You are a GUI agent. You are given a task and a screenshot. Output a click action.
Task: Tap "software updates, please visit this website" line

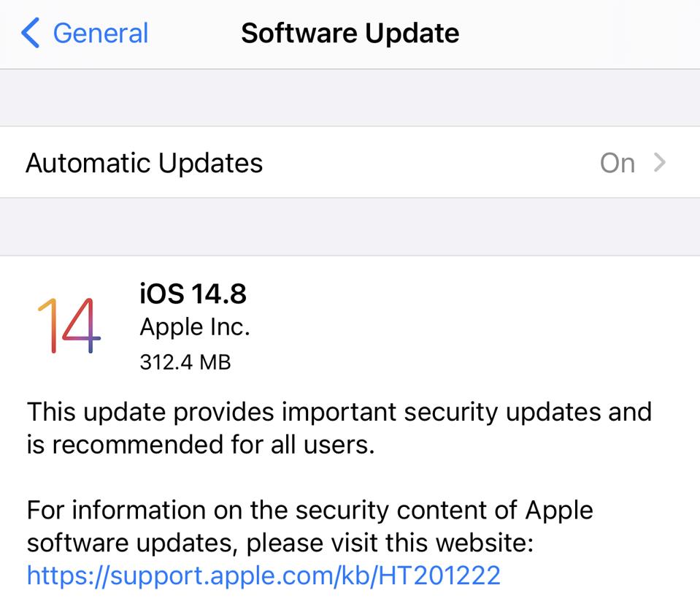click(x=280, y=543)
